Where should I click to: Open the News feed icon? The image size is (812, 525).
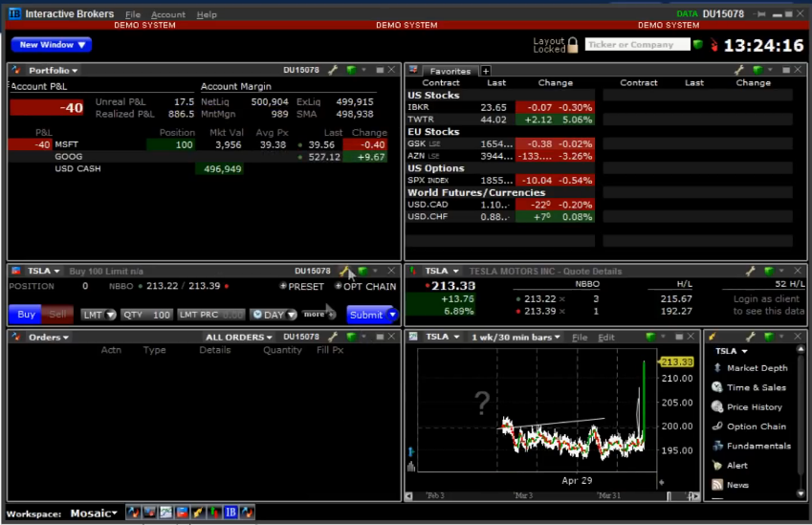717,485
